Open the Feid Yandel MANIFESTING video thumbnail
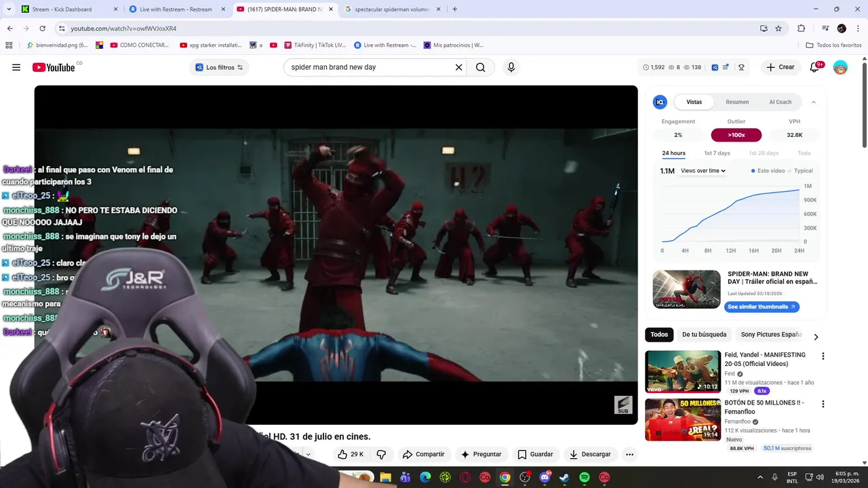The height and width of the screenshot is (488, 868). (683, 371)
